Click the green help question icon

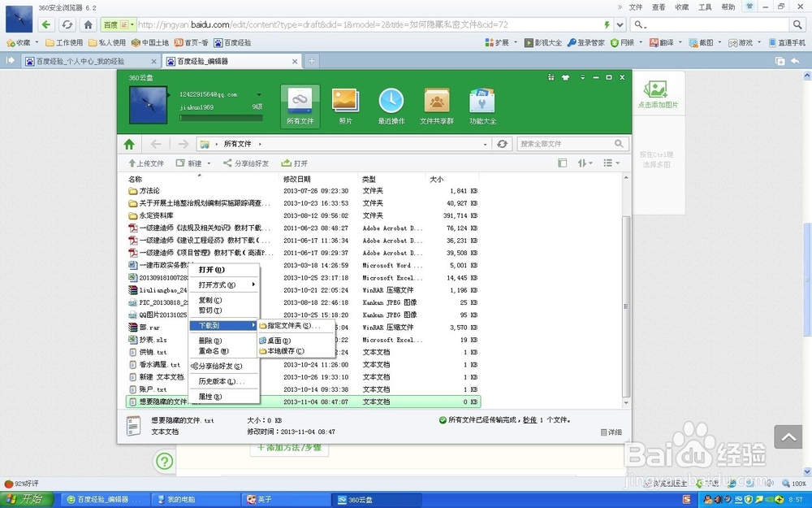tap(164, 461)
